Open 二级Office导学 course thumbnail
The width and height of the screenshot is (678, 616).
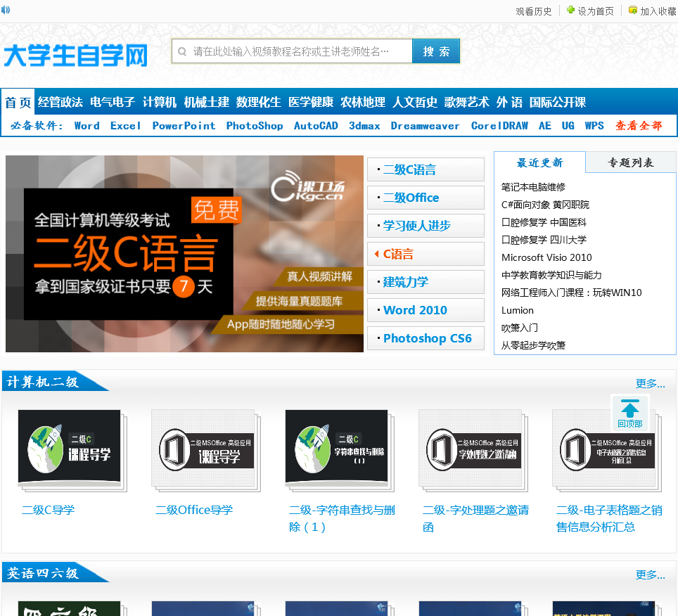(x=206, y=451)
